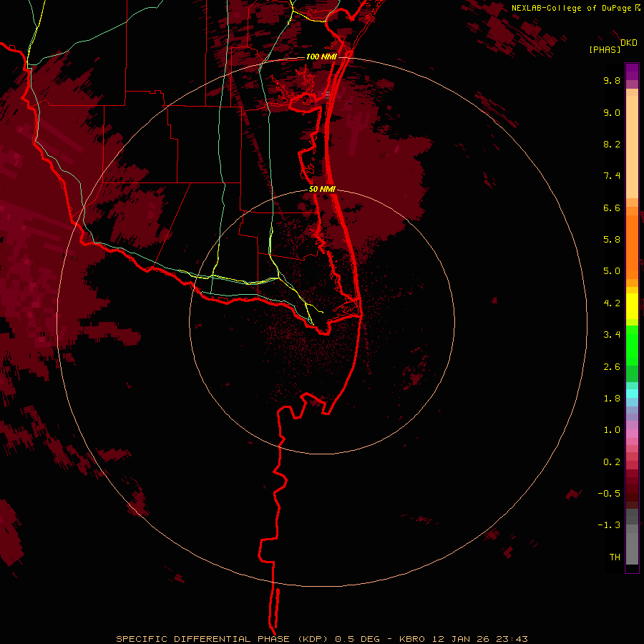Click the 9.0 scale value

pos(612,112)
